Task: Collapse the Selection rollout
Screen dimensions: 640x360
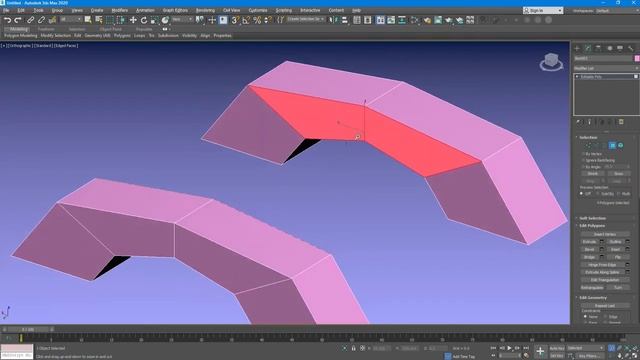Action: [x=588, y=137]
